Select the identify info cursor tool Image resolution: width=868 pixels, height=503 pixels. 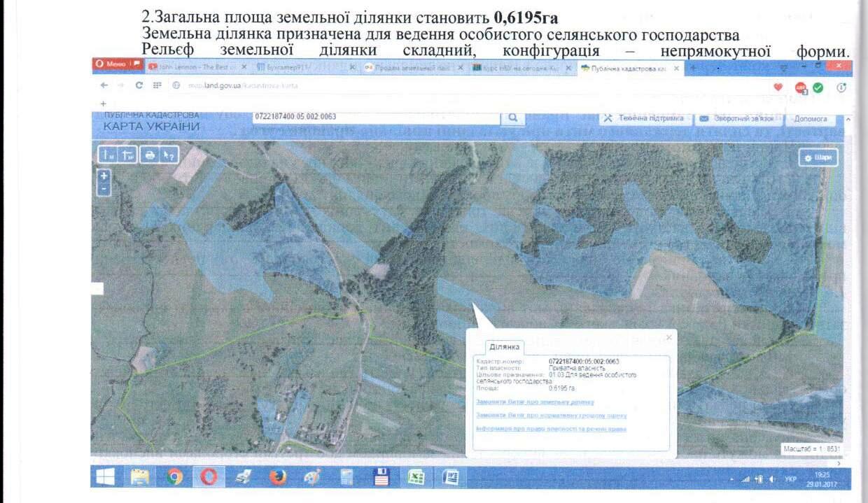tap(169, 155)
